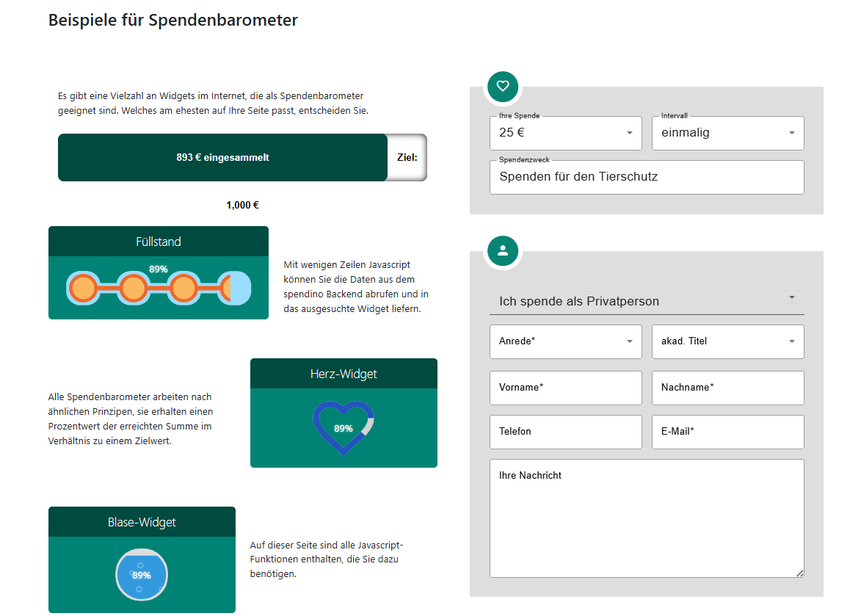
Task: Click the person icon above the donor details form
Action: click(502, 250)
